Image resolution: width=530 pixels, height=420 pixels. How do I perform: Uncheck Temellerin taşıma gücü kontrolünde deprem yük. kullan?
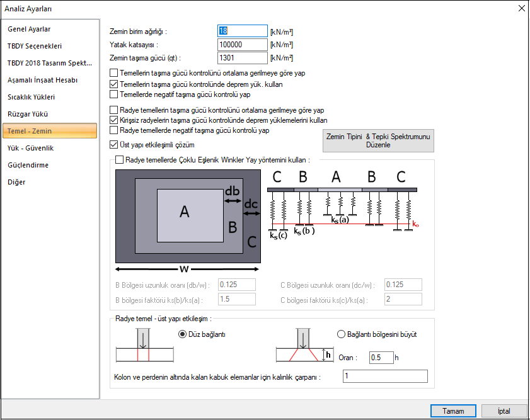point(114,84)
